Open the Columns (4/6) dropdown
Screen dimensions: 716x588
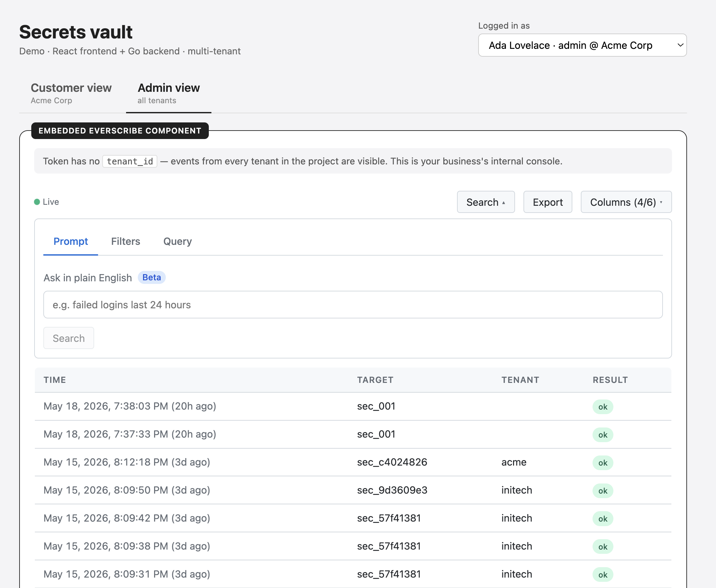[626, 202]
